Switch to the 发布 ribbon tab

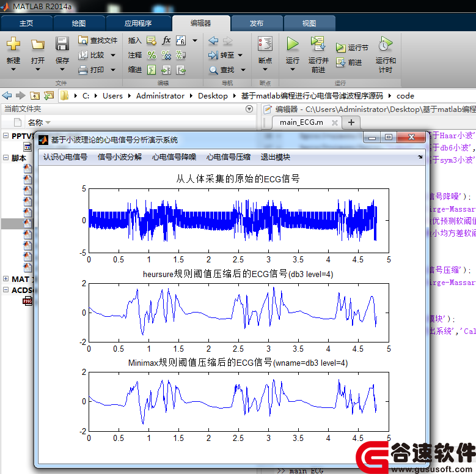coord(257,23)
